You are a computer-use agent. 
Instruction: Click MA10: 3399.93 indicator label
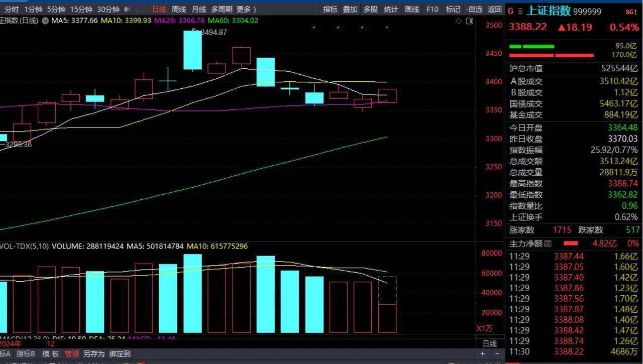(126, 21)
